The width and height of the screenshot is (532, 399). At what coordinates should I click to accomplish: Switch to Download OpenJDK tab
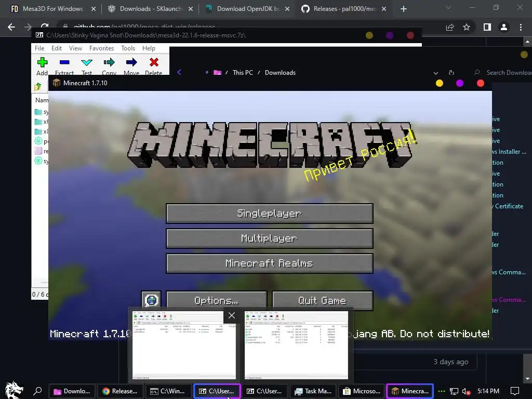248,9
